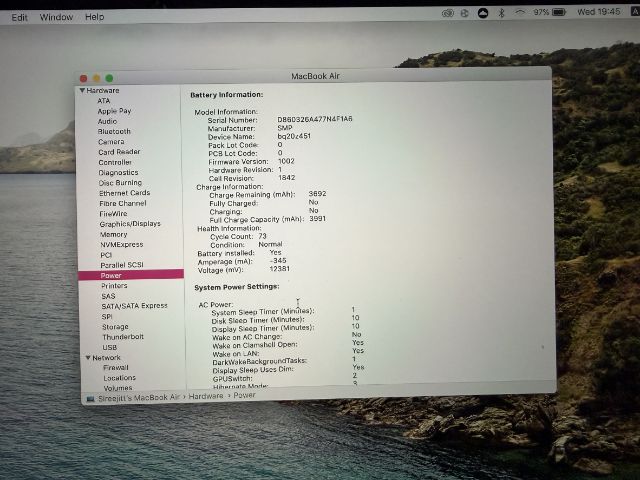Click the black cloud menu bar icon
Image resolution: width=640 pixels, height=480 pixels.
(x=483, y=13)
